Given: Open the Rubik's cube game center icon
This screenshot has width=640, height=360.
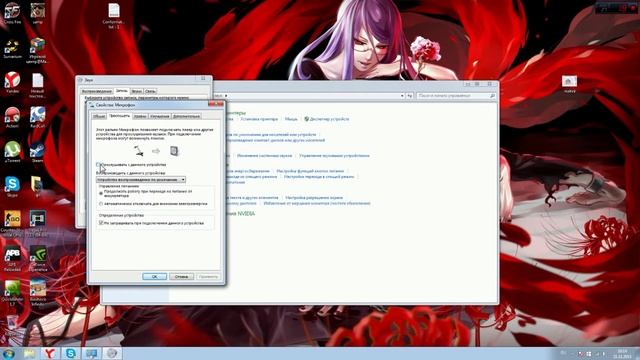Looking at the screenshot, I should coord(37,49).
